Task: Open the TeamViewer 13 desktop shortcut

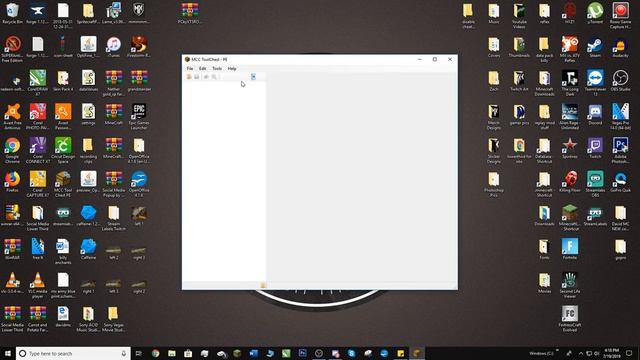Action: tap(595, 83)
